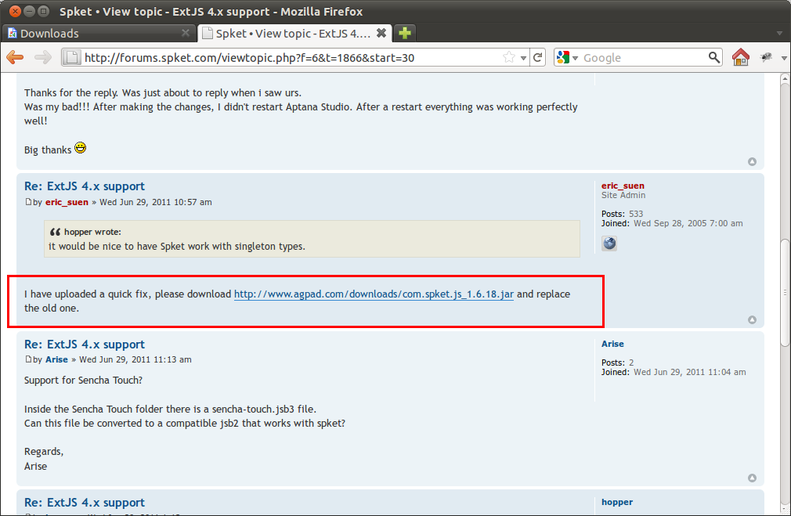Image resolution: width=791 pixels, height=516 pixels.
Task: Focus the Google search field
Action: tap(644, 58)
